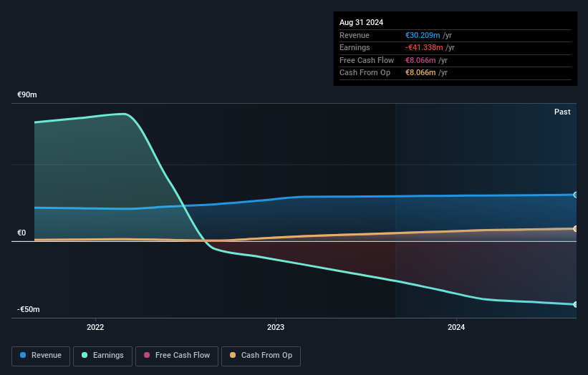Click the €30.209m revenue value
The image size is (588, 375).
(x=423, y=35)
